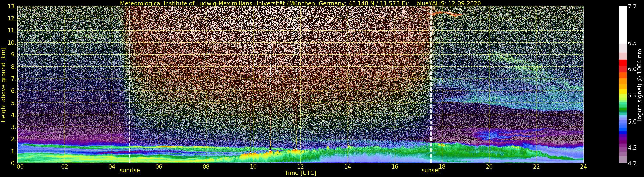Click the '11.' height tick label

[x=12, y=31]
